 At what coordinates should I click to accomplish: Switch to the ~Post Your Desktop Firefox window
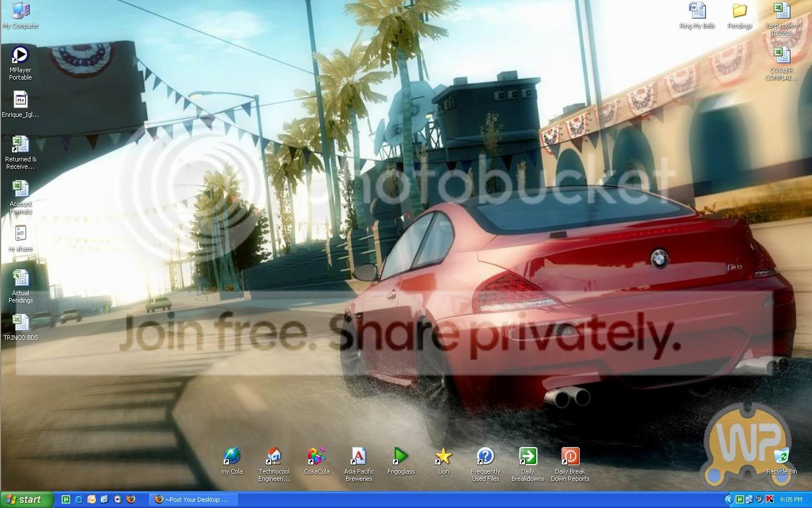tap(194, 500)
